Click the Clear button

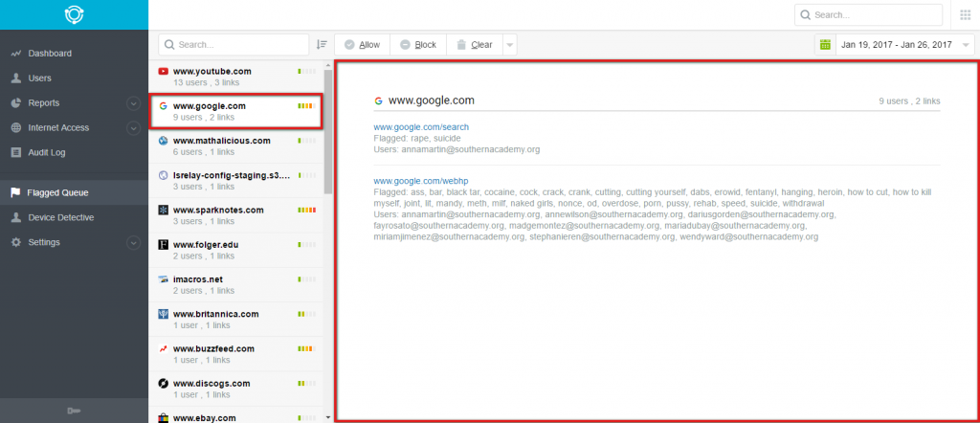click(474, 45)
